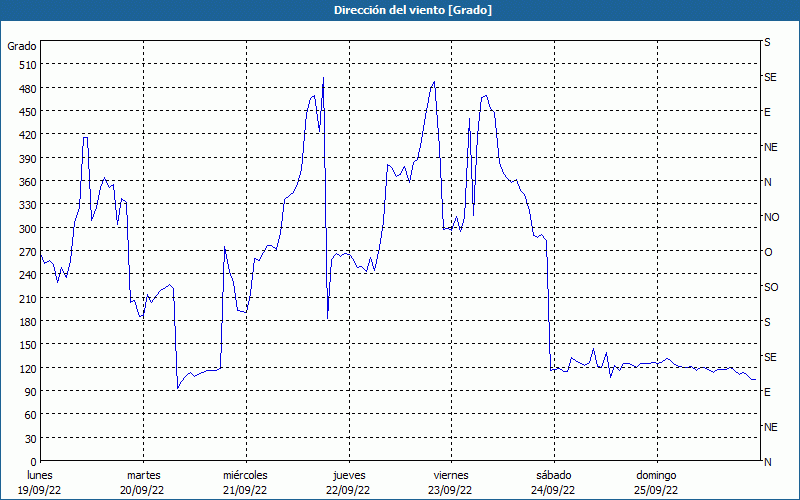Select the date '20/09/22'
The height and width of the screenshot is (500, 800).
(142, 490)
